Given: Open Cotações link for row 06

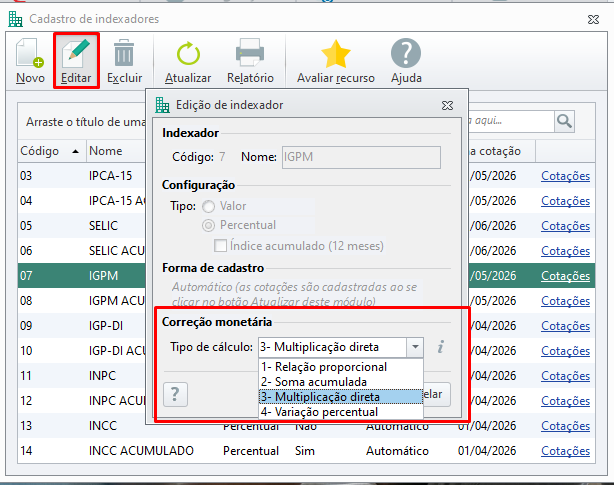Looking at the screenshot, I should click(565, 251).
